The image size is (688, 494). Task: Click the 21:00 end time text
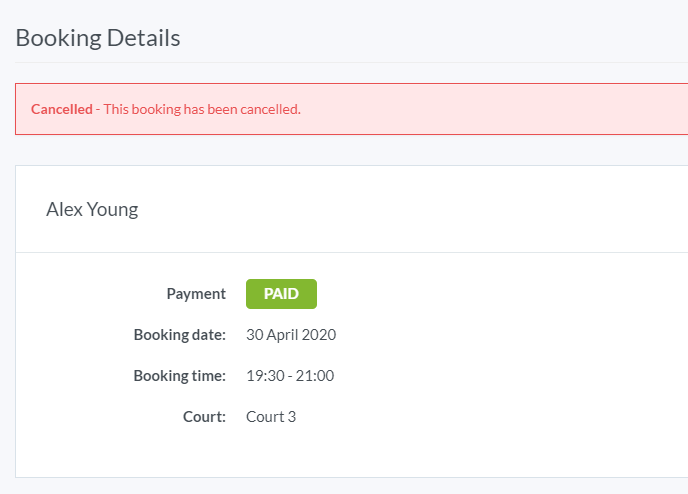click(x=316, y=376)
